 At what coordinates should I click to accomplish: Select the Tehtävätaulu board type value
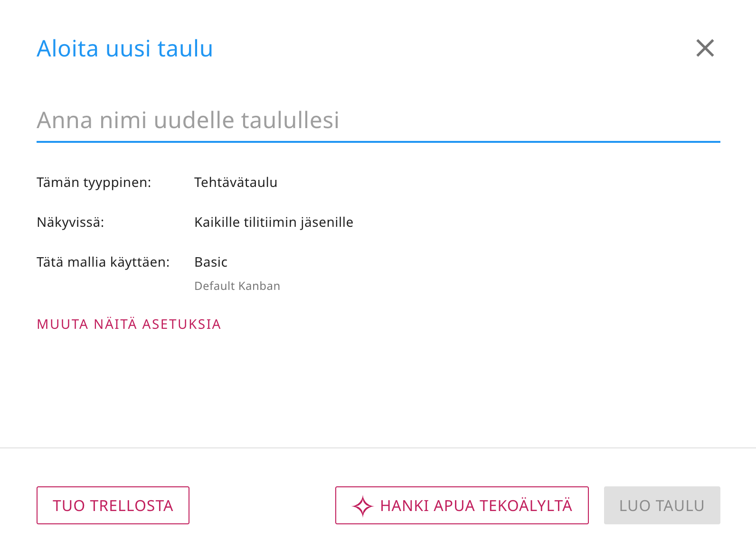pyautogui.click(x=236, y=182)
